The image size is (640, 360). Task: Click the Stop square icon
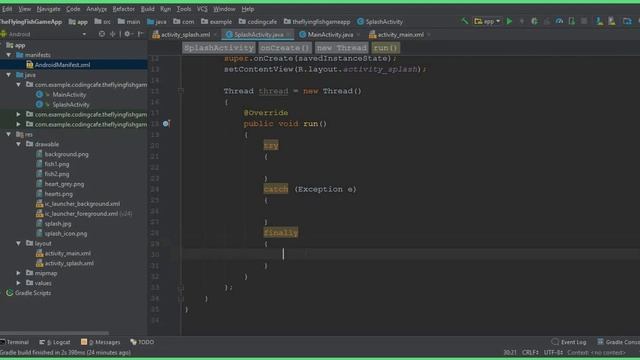(584, 21)
